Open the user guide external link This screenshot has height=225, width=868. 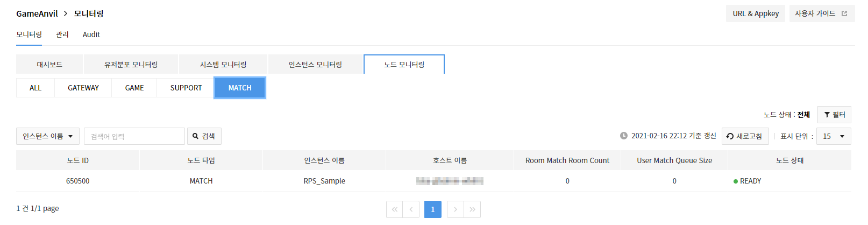pyautogui.click(x=822, y=13)
